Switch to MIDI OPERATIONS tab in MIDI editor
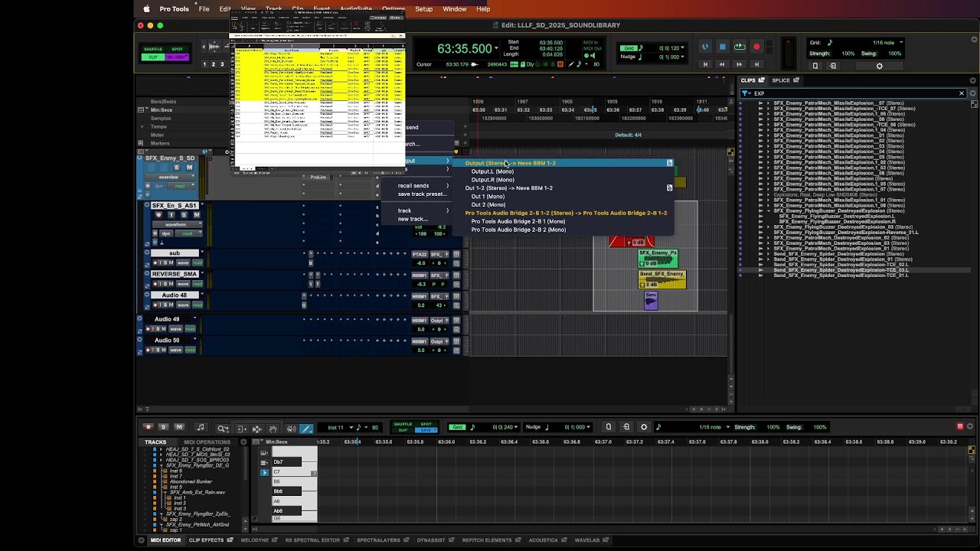 207,442
